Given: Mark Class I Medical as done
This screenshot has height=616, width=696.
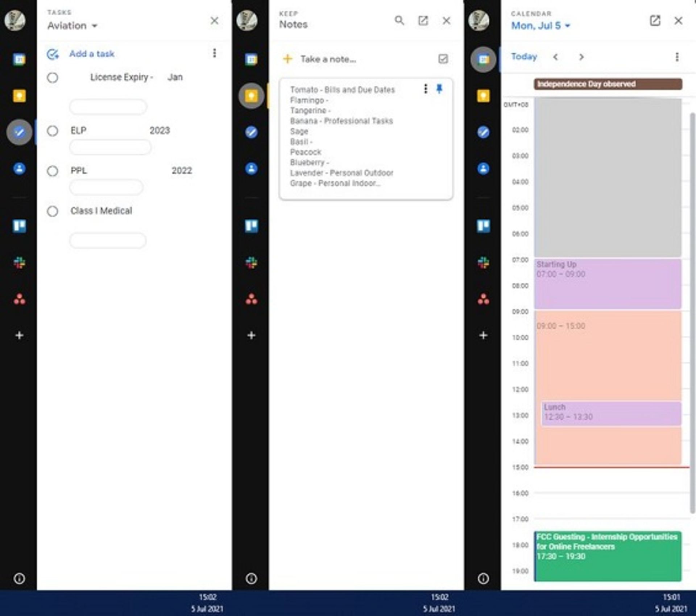Looking at the screenshot, I should [53, 211].
